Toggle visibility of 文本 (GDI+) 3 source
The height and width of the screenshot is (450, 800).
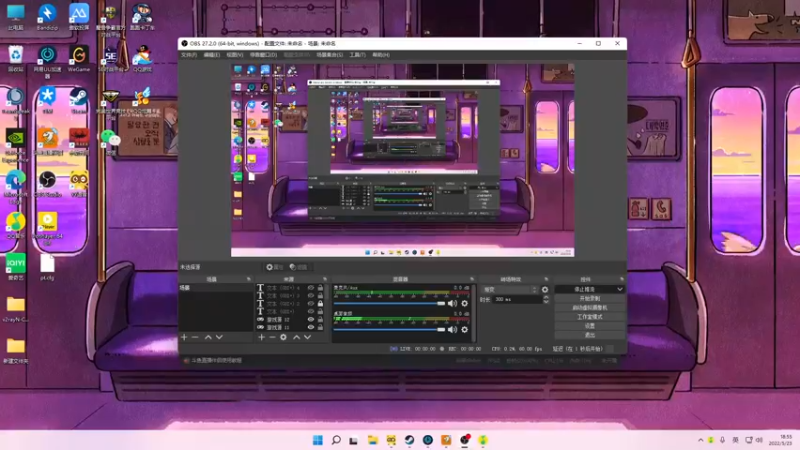[x=311, y=295]
